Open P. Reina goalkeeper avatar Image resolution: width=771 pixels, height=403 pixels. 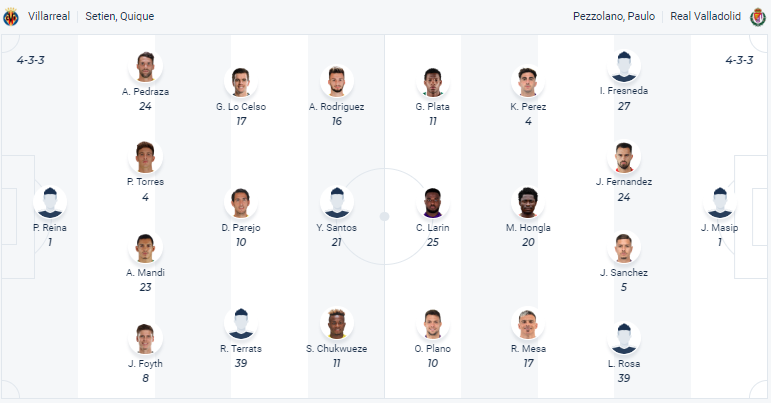(x=50, y=202)
